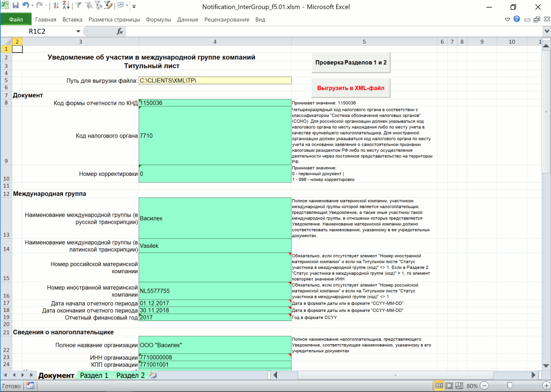This screenshot has height=392, width=551.
Task: Switch to Page Layout view icon
Action: [x=449, y=386]
